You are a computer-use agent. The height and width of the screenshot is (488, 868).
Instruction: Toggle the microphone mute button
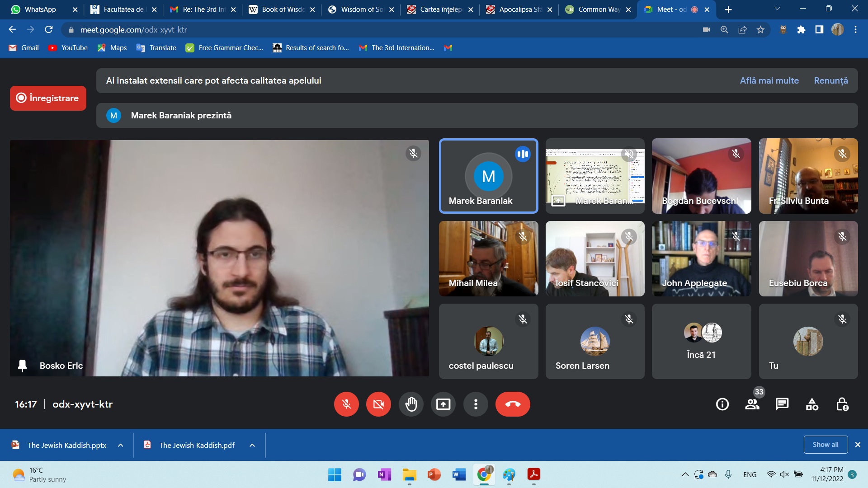click(346, 404)
